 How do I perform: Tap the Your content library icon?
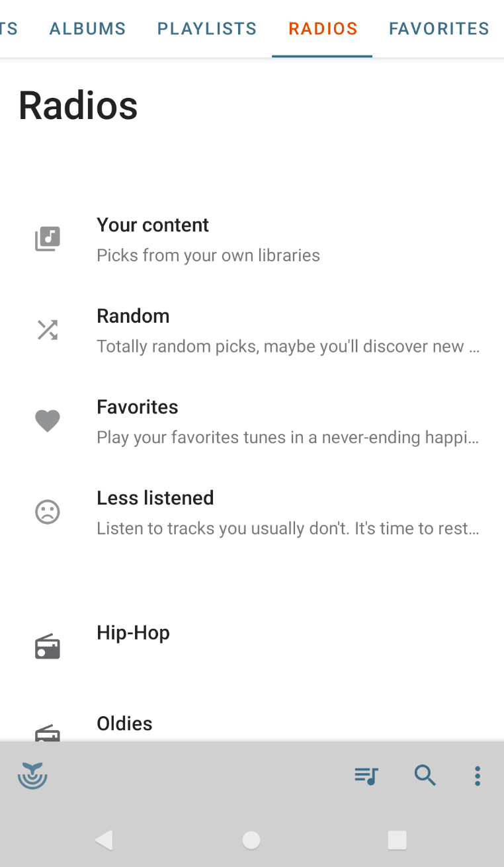click(x=48, y=239)
